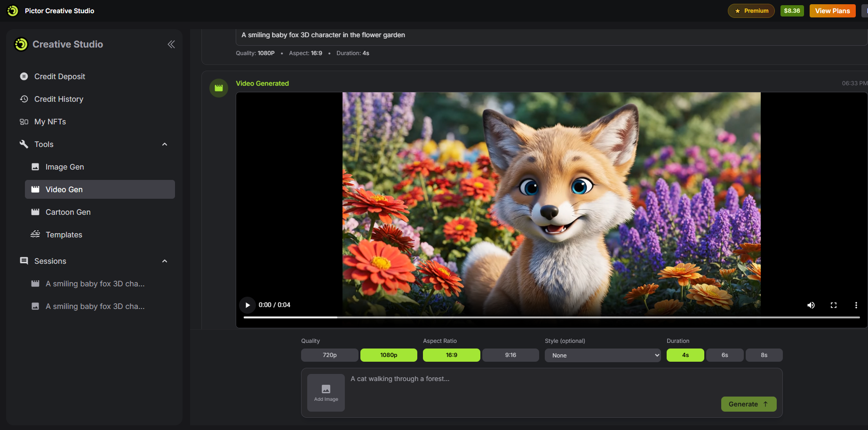Collapse the Tools section
Screen dimensions: 868x430
(165, 144)
